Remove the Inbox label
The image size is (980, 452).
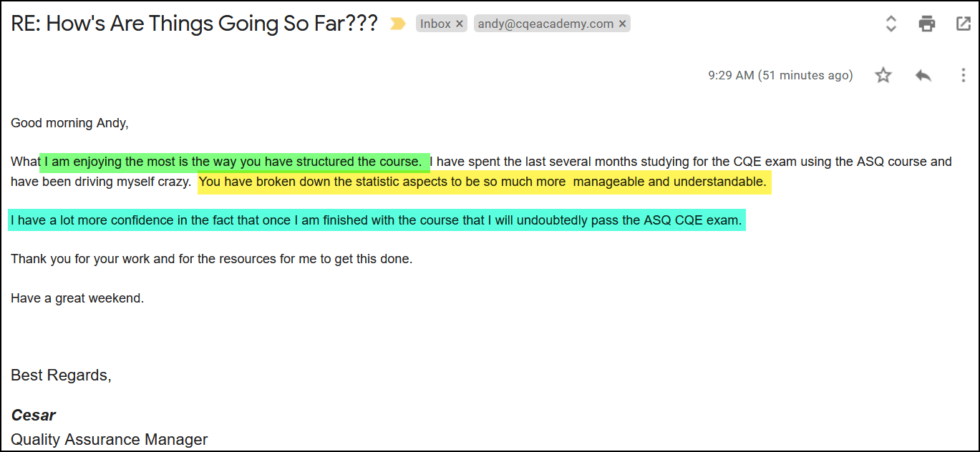[x=460, y=24]
